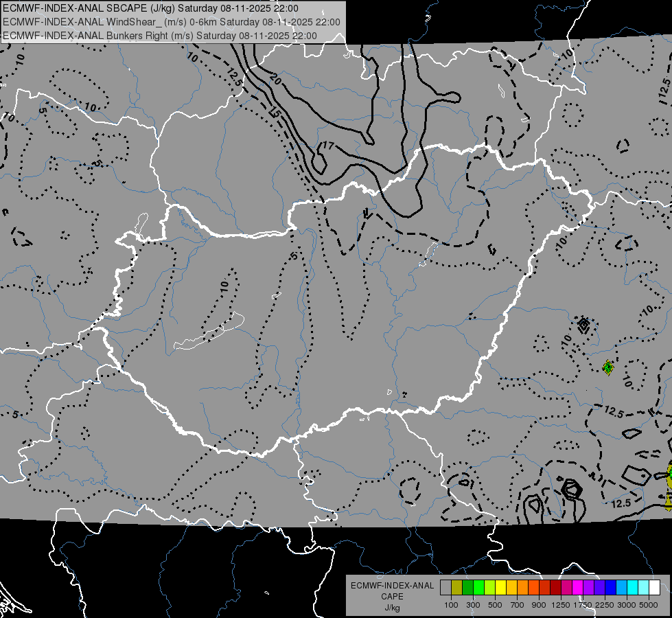Click the 17 contour label on the map
The image size is (672, 618).
pyautogui.click(x=328, y=146)
